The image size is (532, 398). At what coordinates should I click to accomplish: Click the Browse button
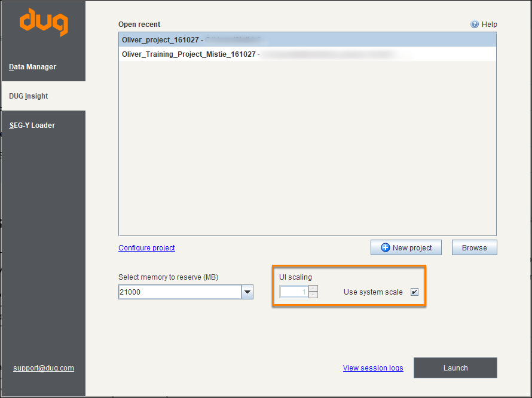tap(475, 247)
